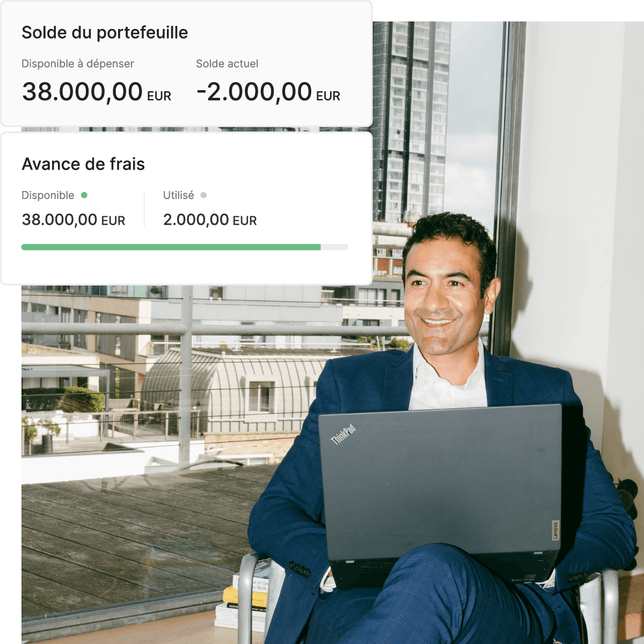Click the Solde actuel label
The height and width of the screenshot is (644, 644).
click(x=227, y=64)
